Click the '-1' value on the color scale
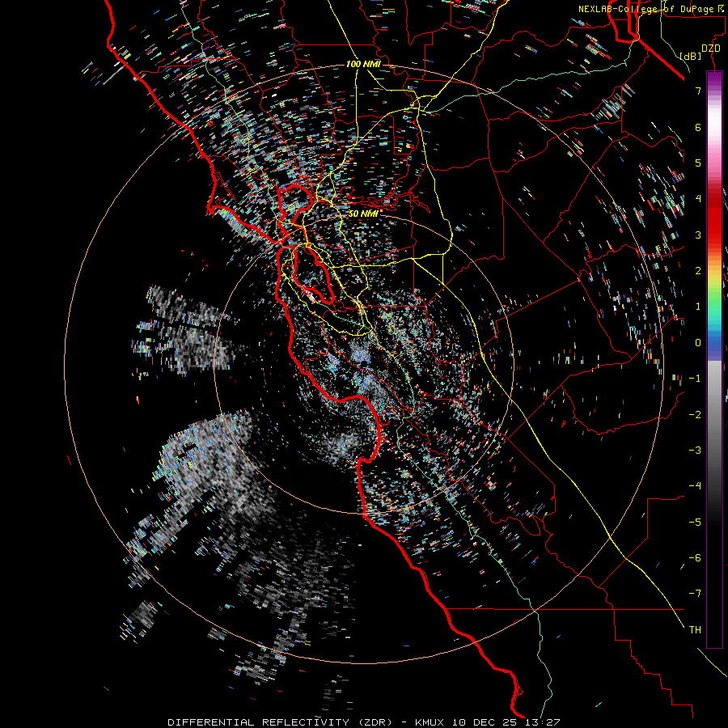Viewport: 728px width, 728px height. point(695,379)
